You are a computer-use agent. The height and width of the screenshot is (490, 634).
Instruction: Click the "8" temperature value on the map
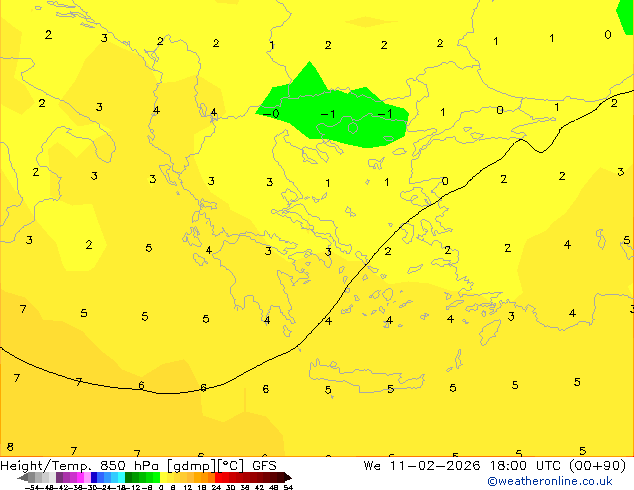point(10,447)
